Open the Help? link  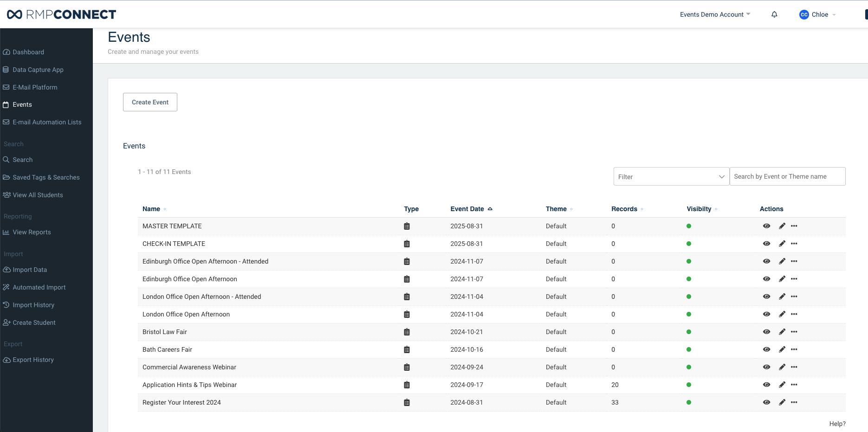pos(837,424)
